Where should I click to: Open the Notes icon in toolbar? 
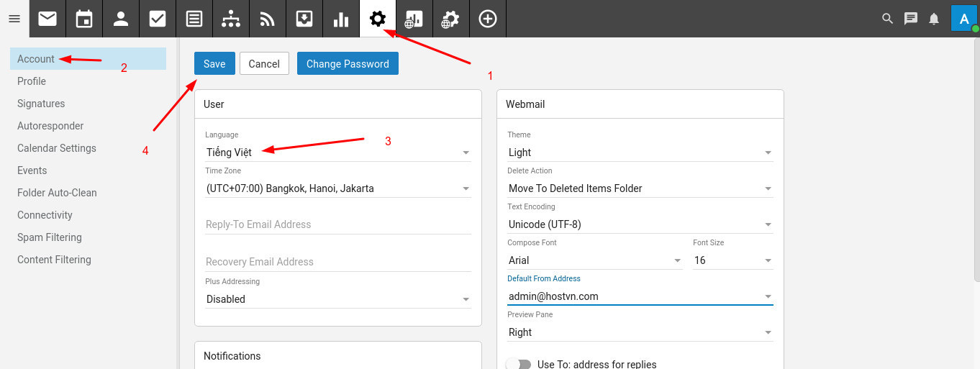(x=194, y=19)
